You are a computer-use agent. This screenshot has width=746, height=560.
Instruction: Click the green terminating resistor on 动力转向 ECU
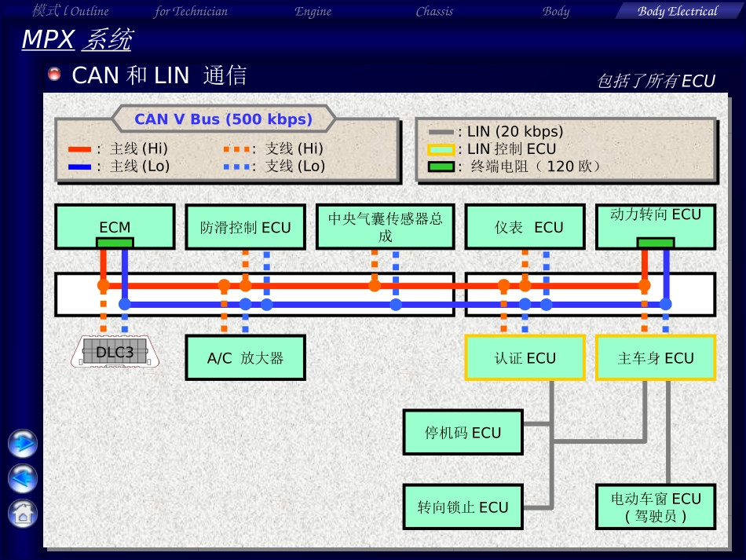coord(655,243)
